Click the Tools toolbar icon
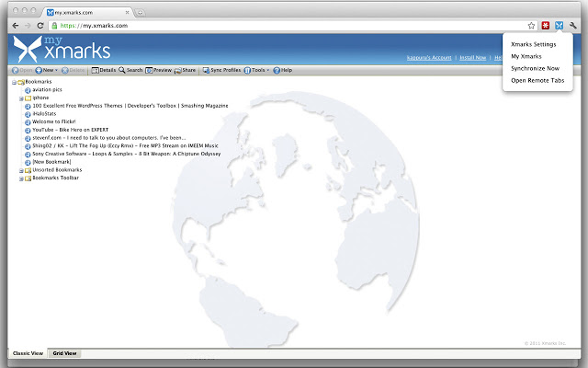The height and width of the screenshot is (368, 588). tap(247, 70)
